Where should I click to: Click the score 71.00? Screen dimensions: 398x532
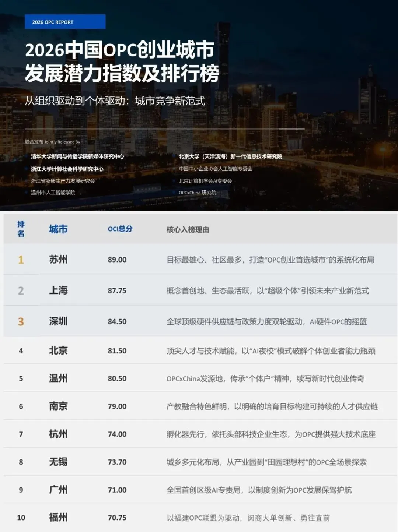tap(117, 490)
